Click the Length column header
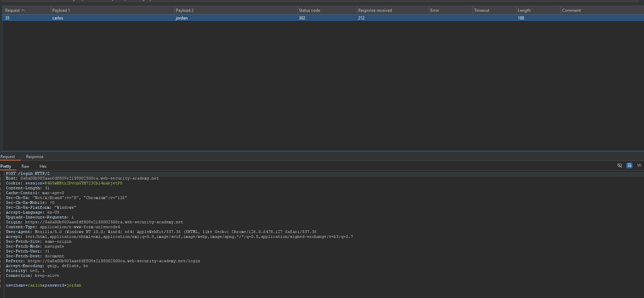 pyautogui.click(x=524, y=10)
